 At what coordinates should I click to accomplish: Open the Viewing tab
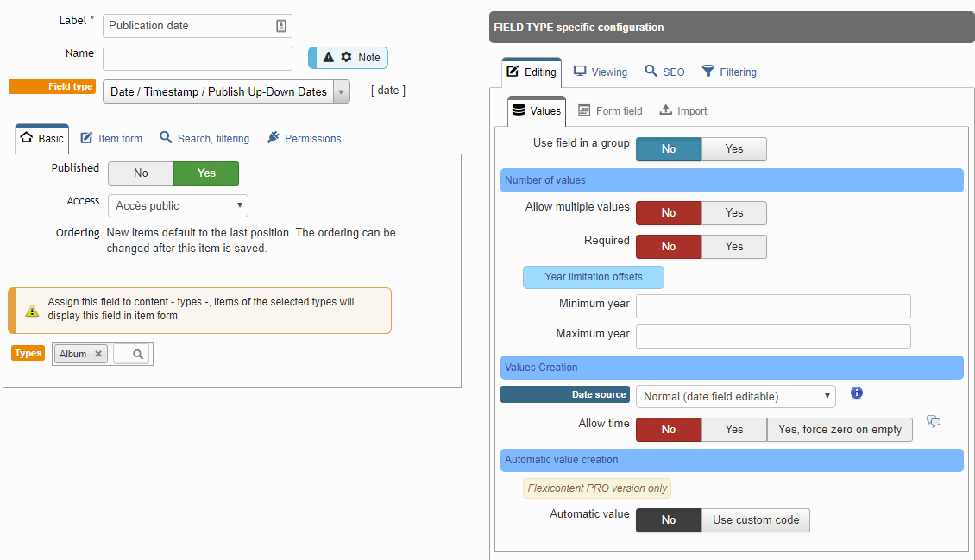[601, 72]
